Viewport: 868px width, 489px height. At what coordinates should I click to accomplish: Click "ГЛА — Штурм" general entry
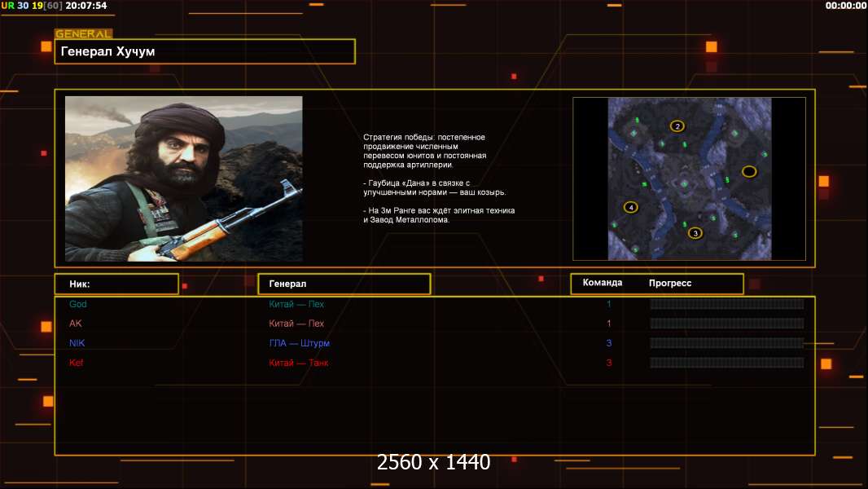point(300,343)
